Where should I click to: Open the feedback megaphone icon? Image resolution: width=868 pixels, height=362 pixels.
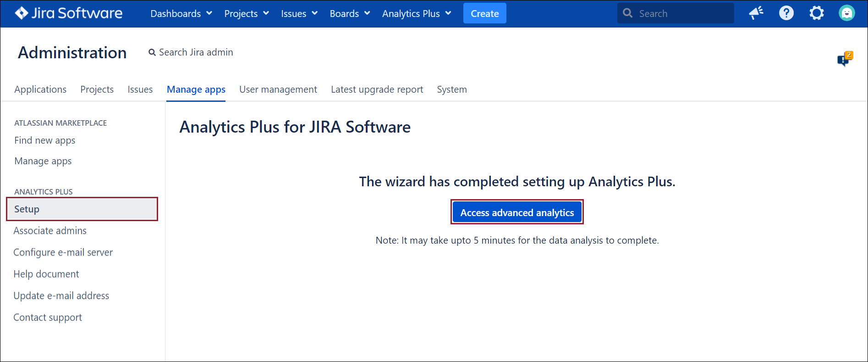point(756,13)
